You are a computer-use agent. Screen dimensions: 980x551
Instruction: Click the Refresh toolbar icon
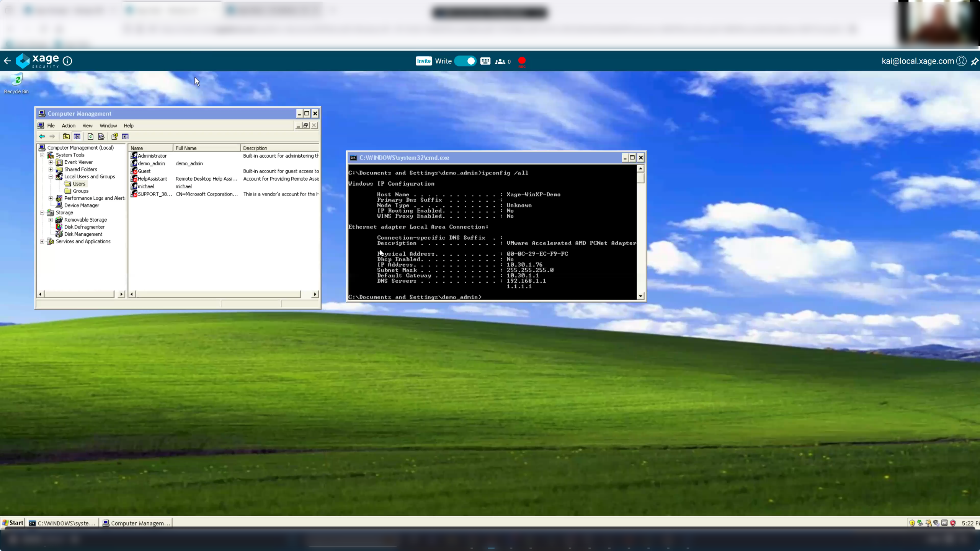tap(90, 137)
